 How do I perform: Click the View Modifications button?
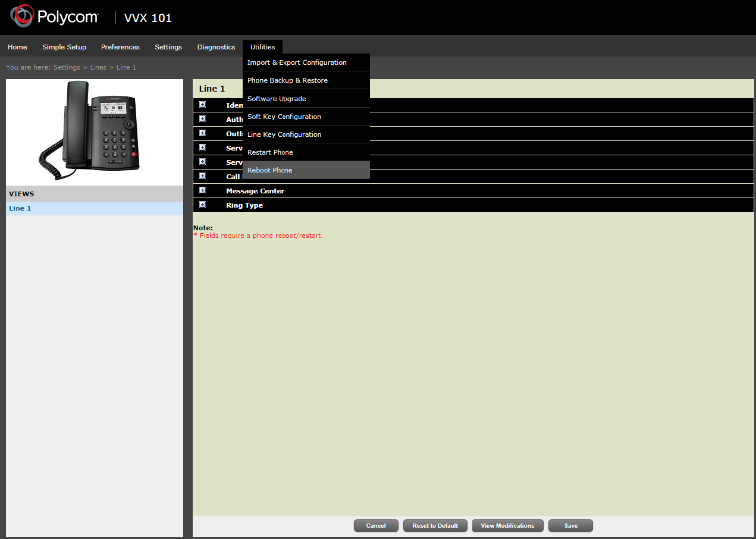point(507,526)
